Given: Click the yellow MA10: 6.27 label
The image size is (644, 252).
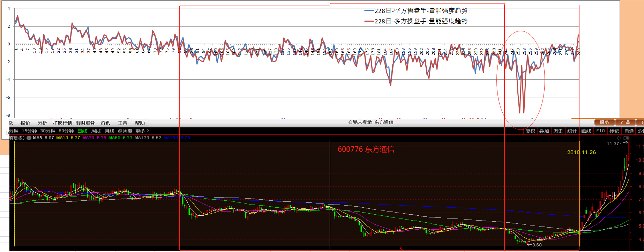Looking at the screenshot, I should click(x=68, y=138).
